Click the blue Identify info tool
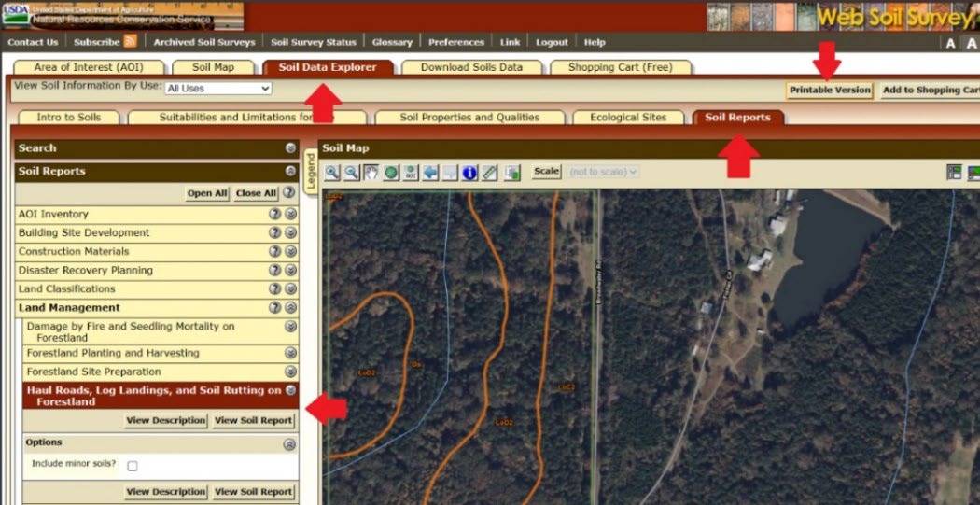This screenshot has height=505, width=980. (469, 173)
